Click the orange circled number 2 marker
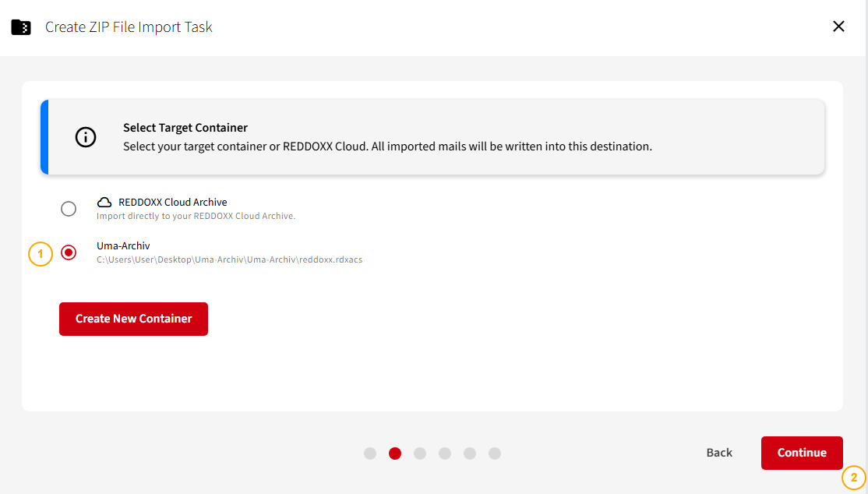Viewport: 868px width, 494px height. pyautogui.click(x=854, y=478)
